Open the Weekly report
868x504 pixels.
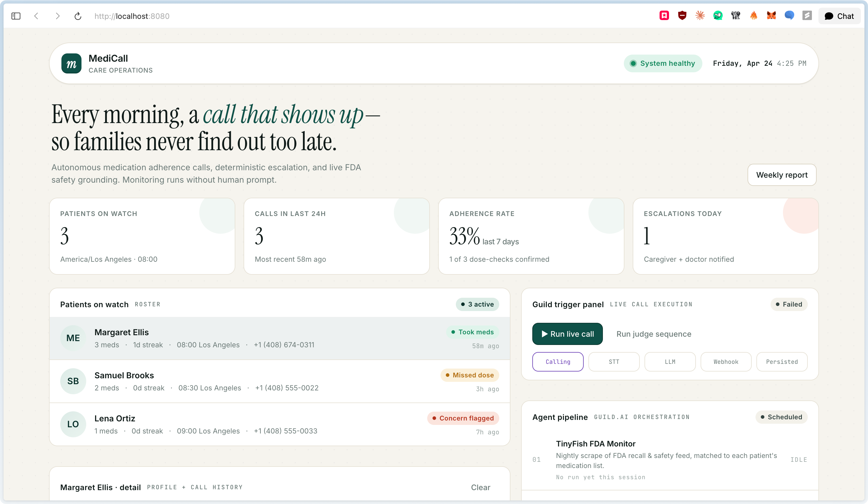point(781,175)
